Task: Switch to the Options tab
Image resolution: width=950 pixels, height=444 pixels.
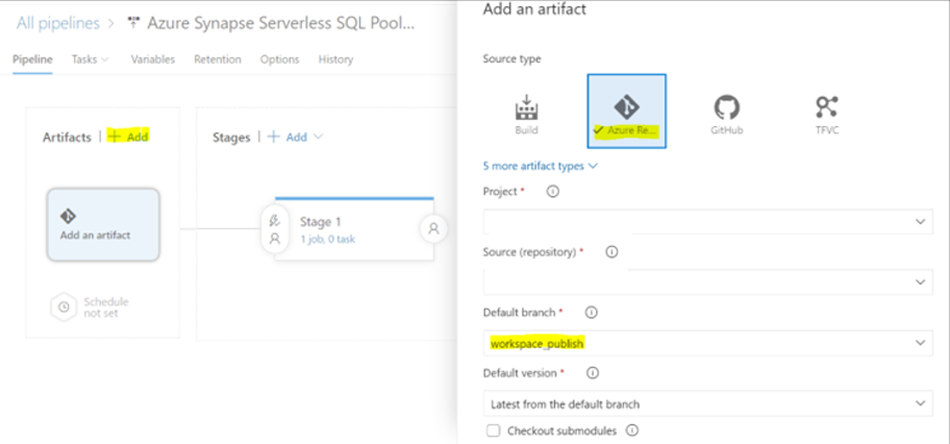Action: 280,59
